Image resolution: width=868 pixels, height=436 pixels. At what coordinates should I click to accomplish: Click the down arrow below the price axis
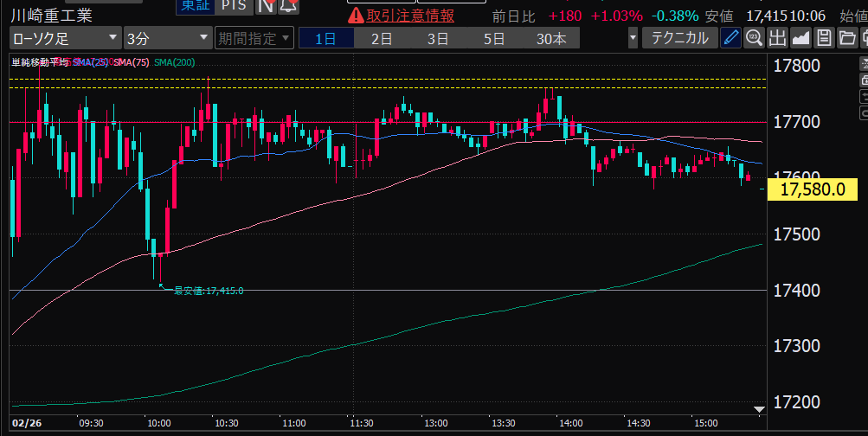click(x=759, y=408)
